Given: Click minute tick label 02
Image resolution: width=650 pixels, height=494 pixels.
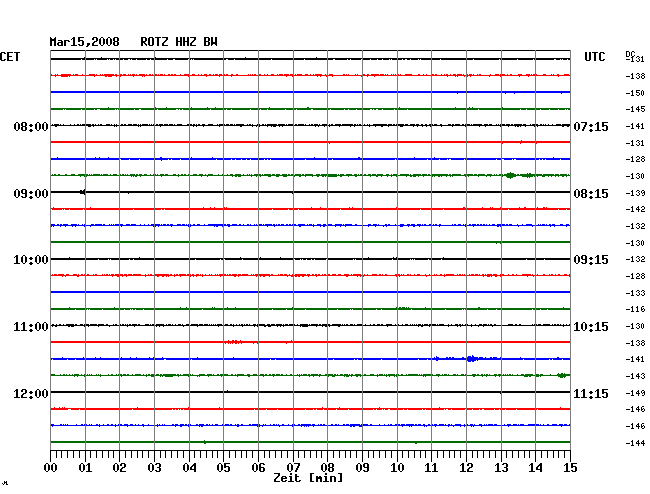Looking at the screenshot, I should click(x=119, y=468).
